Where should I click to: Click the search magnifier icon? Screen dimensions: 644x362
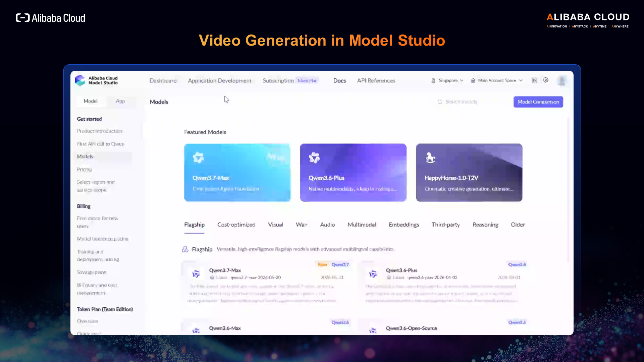(x=440, y=102)
